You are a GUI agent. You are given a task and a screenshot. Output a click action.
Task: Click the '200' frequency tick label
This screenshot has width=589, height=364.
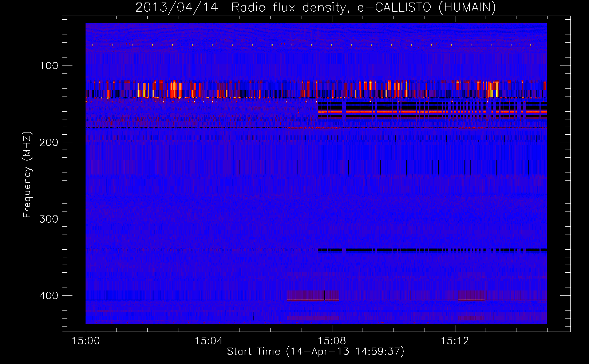coord(49,142)
